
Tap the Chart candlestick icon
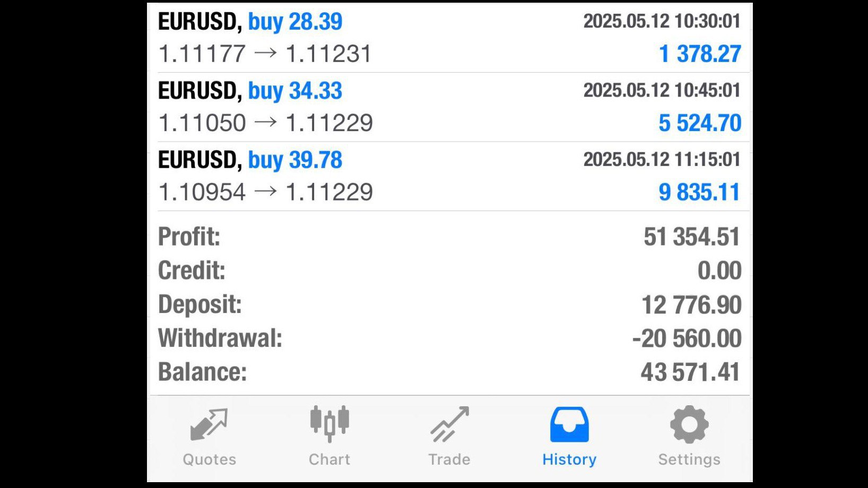coord(329,424)
